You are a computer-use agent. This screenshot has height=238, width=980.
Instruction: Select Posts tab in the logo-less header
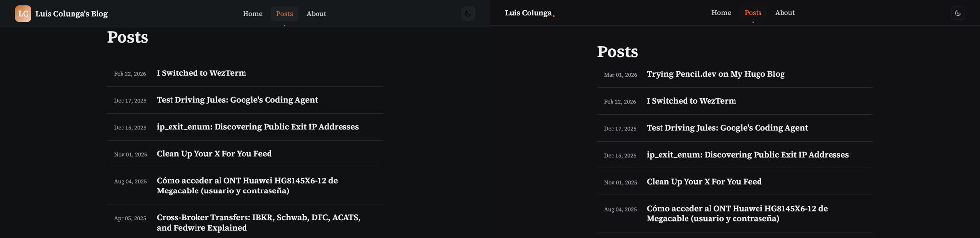click(753, 13)
